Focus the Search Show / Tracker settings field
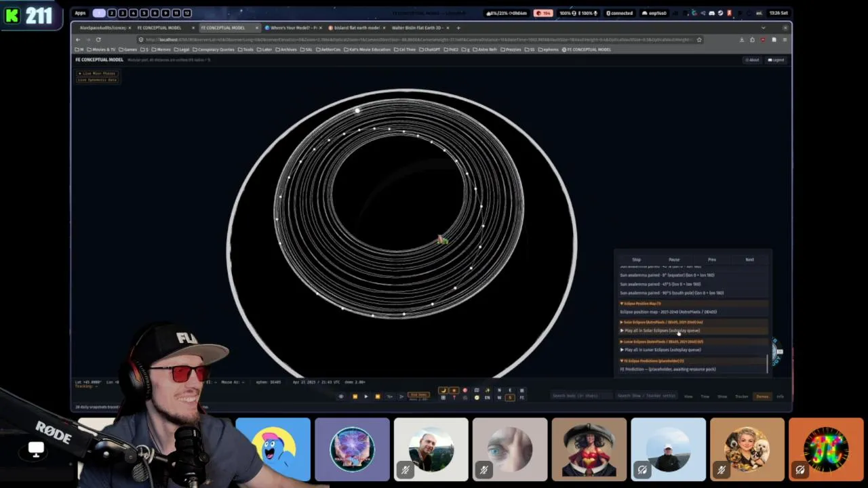This screenshot has height=488, width=868. click(646, 396)
